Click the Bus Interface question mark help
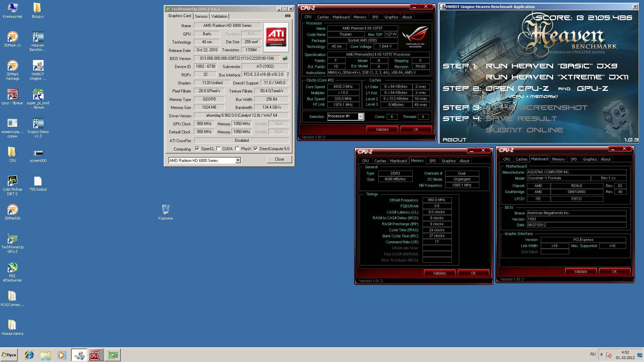 pyautogui.click(x=287, y=74)
